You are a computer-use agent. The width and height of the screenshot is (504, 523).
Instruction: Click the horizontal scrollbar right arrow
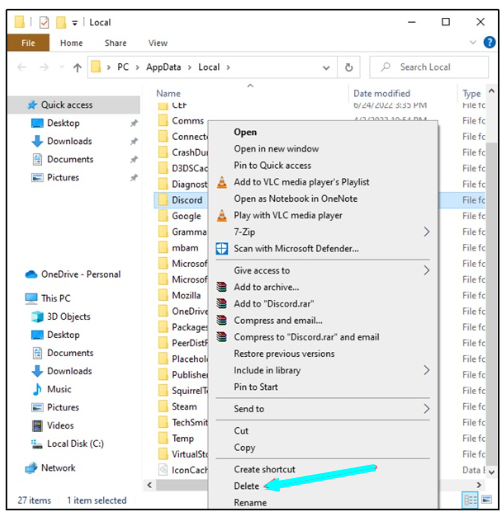[x=479, y=485]
